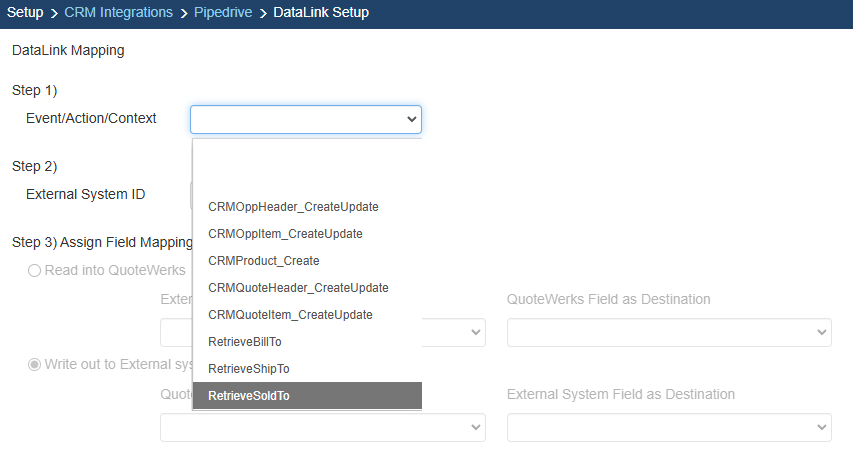Choose CRMQuoteItem_CreateUpdate in the list
The image size is (853, 452).
click(290, 315)
